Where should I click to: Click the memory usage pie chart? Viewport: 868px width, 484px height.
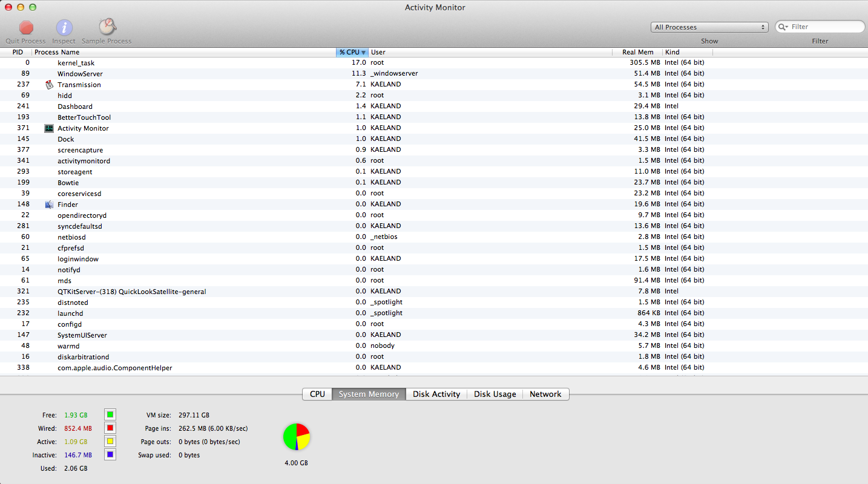tap(297, 437)
